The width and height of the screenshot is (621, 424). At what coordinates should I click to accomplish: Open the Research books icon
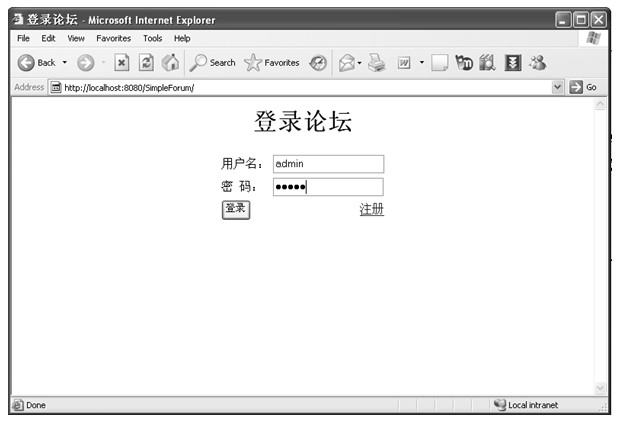488,63
